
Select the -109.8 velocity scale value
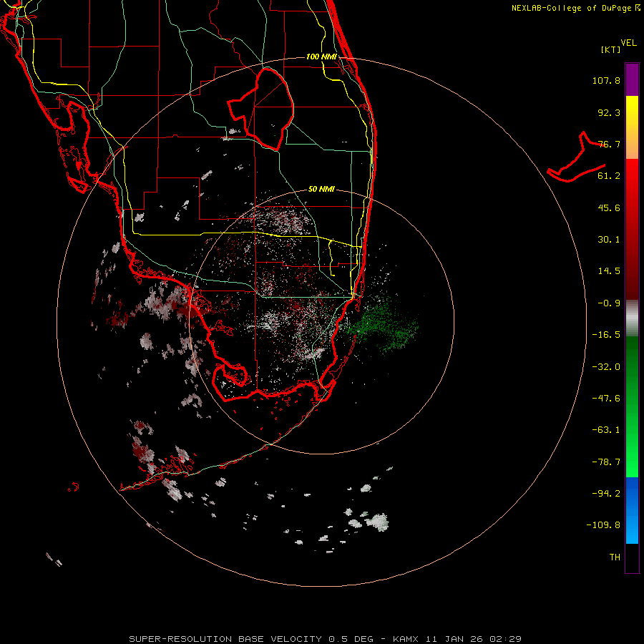click(x=603, y=525)
